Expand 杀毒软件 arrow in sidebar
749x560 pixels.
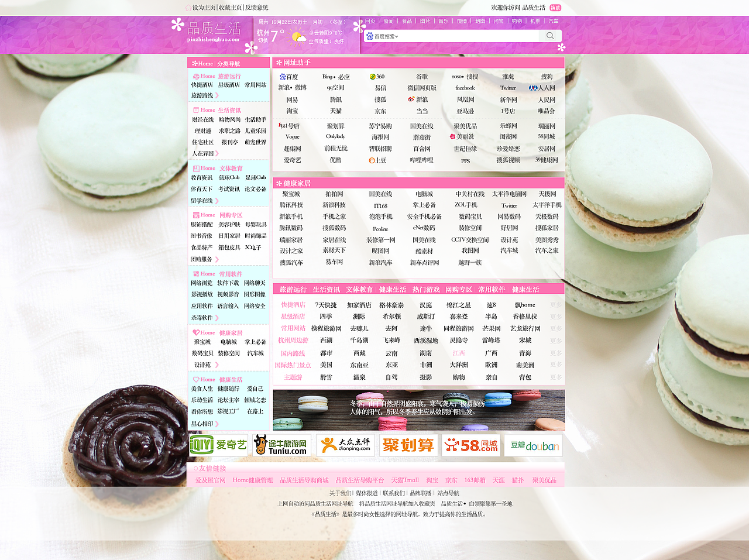click(x=217, y=318)
